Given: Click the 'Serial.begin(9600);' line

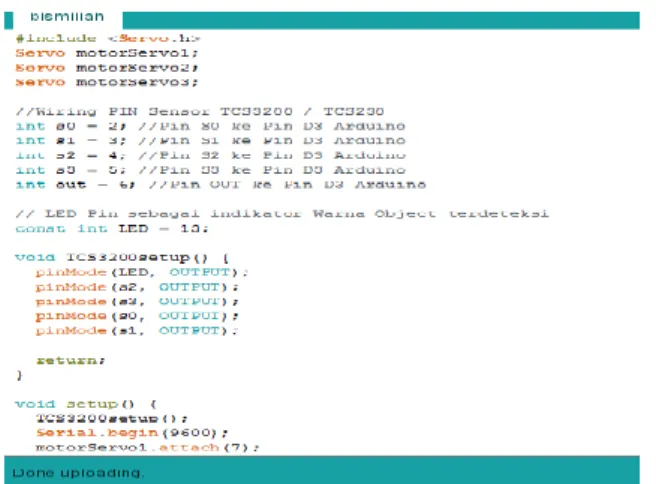Looking at the screenshot, I should click(x=132, y=433).
